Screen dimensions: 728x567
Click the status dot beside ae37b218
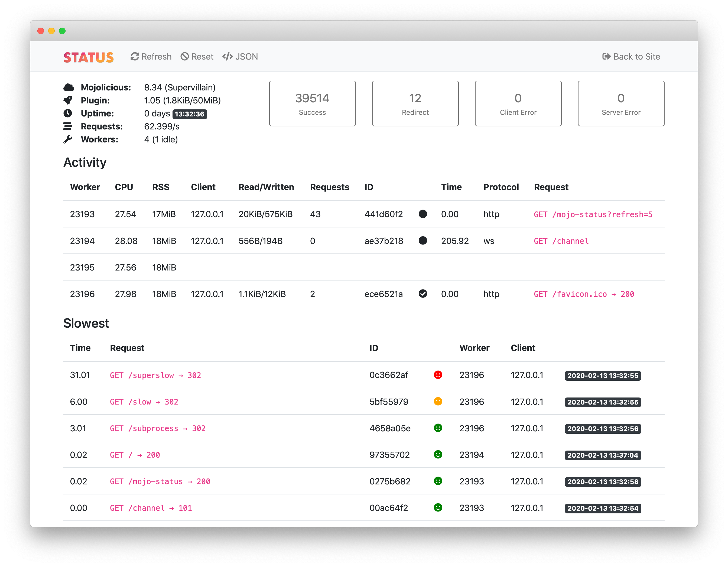[x=423, y=241]
